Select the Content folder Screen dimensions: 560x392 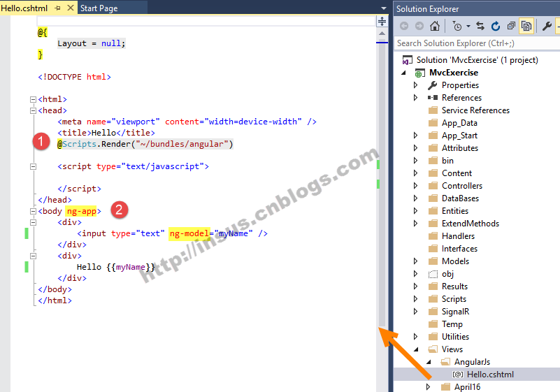(457, 173)
